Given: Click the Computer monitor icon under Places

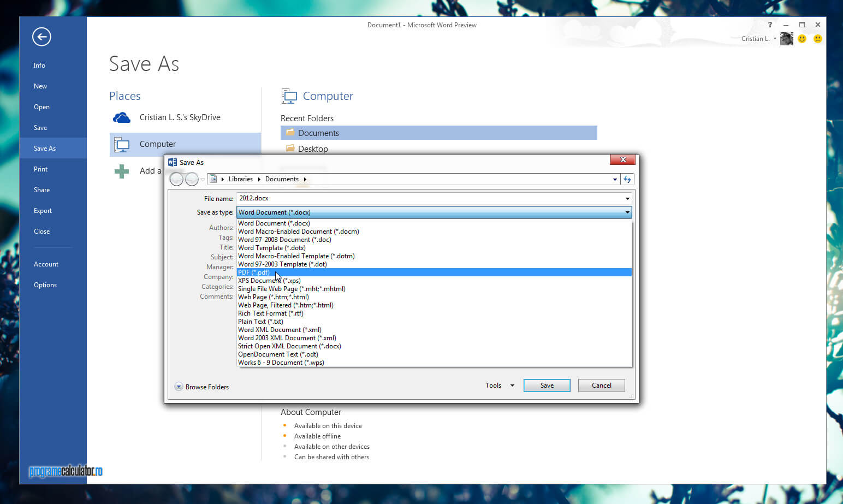Looking at the screenshot, I should (x=122, y=144).
